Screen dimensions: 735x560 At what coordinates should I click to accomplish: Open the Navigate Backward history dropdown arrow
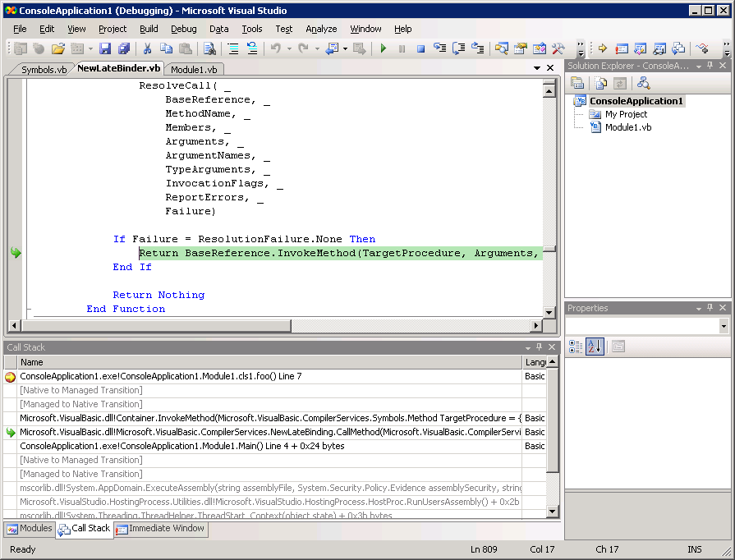point(345,48)
